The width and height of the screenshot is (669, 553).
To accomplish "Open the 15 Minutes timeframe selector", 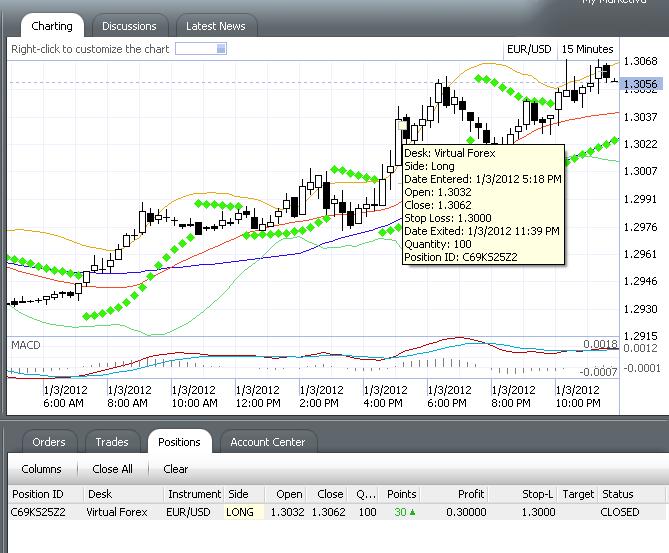I will [588, 49].
